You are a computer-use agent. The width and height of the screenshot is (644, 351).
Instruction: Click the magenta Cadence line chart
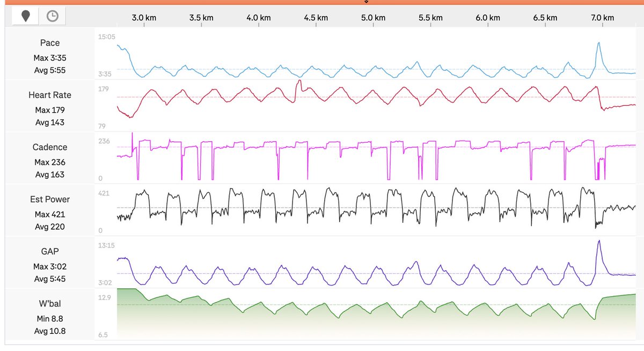click(376, 156)
